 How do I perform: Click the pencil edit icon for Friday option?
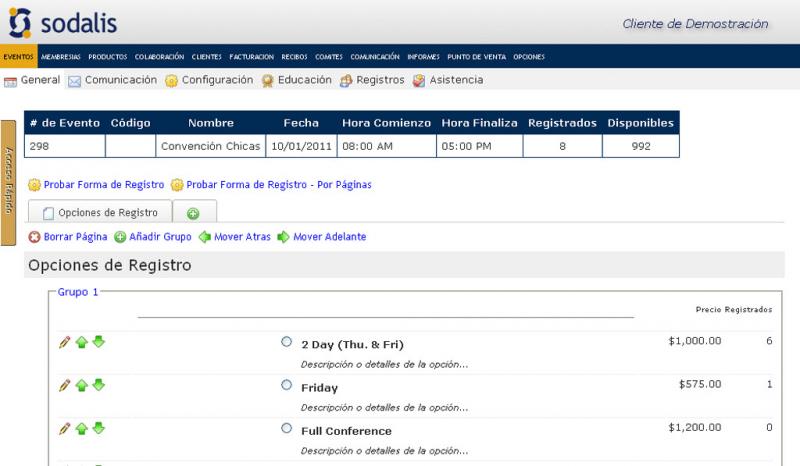(65, 385)
